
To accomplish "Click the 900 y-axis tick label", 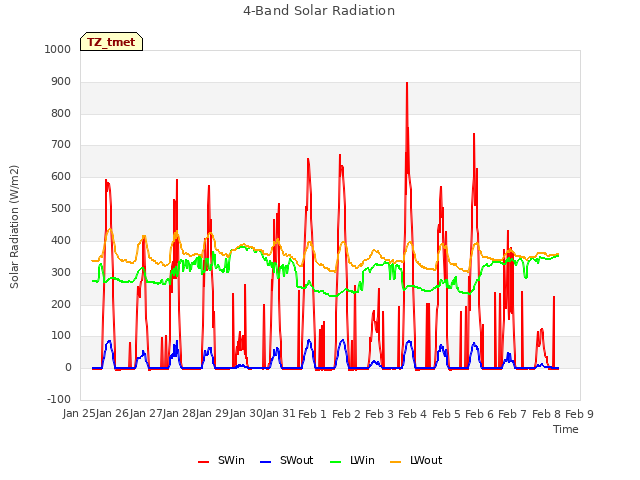I will (x=61, y=81).
